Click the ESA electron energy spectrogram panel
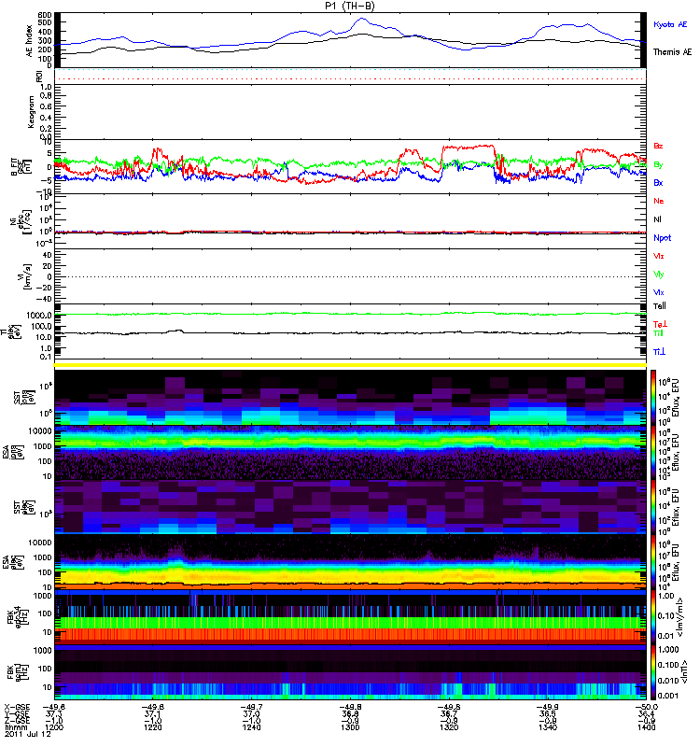Viewport: 700px width, 747px height. coord(350,562)
